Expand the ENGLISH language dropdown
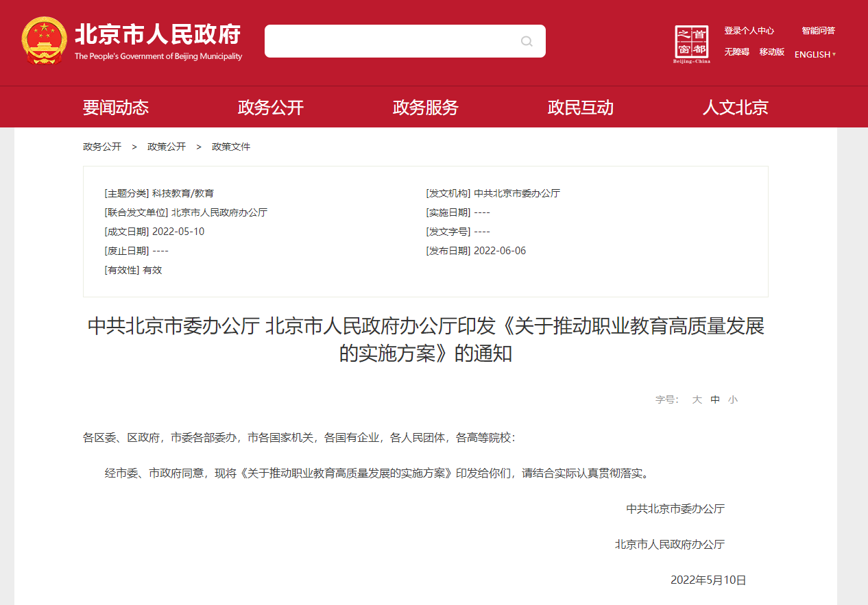Image resolution: width=868 pixels, height=605 pixels. 812,54
